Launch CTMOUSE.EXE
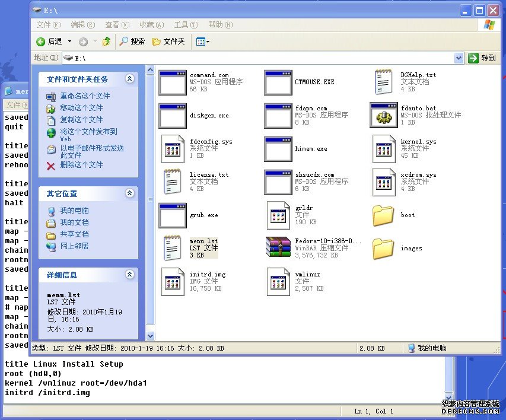This screenshot has width=506, height=420. point(277,82)
